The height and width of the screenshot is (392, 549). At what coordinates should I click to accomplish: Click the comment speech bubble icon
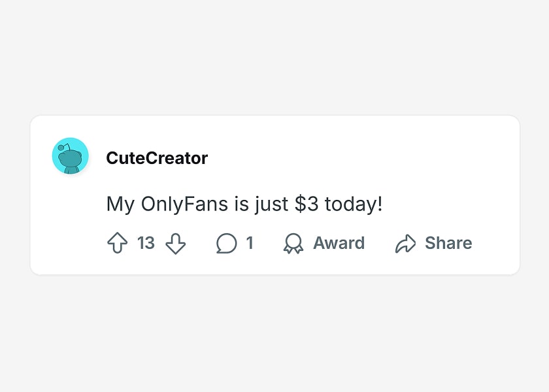226,244
